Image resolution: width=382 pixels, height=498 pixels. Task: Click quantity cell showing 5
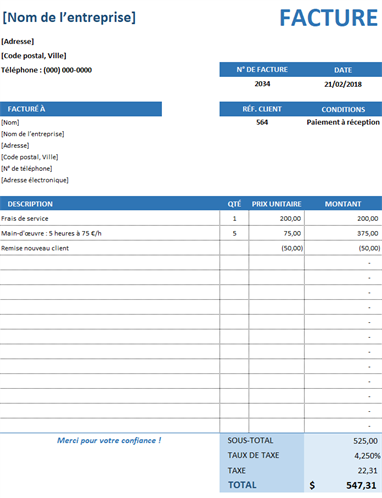click(x=234, y=233)
